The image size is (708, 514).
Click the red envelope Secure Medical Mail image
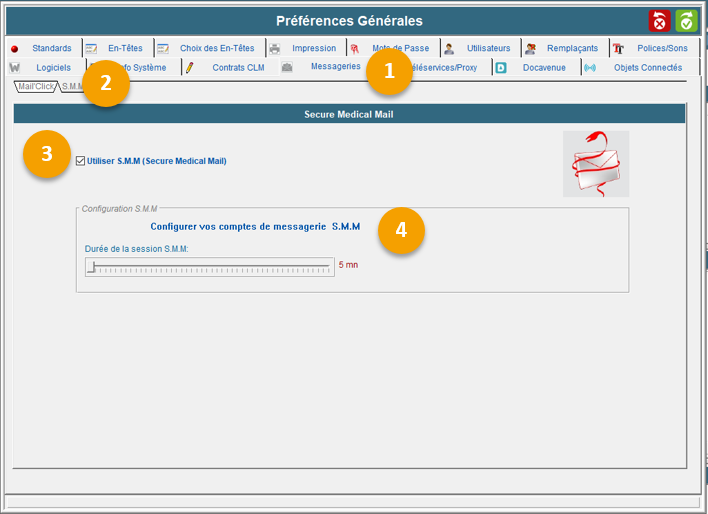click(x=595, y=164)
